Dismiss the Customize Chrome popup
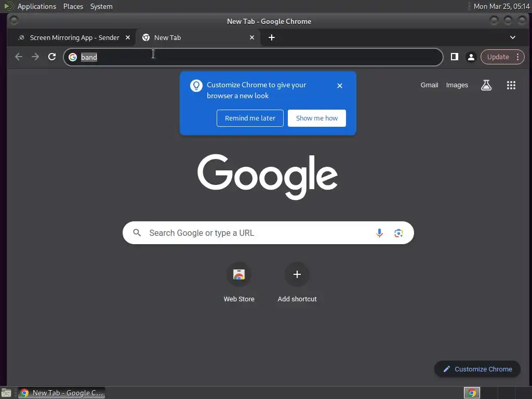This screenshot has width=532, height=399. point(340,86)
